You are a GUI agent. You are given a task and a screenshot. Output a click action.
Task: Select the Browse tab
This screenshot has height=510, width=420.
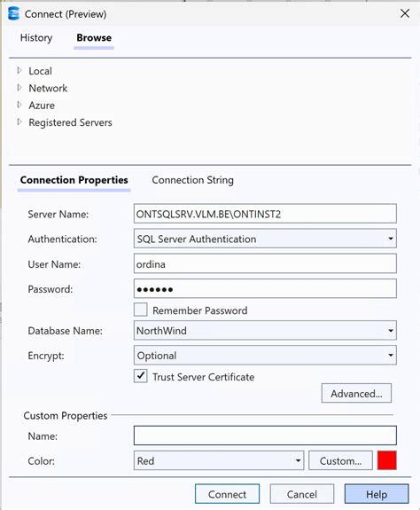(94, 38)
